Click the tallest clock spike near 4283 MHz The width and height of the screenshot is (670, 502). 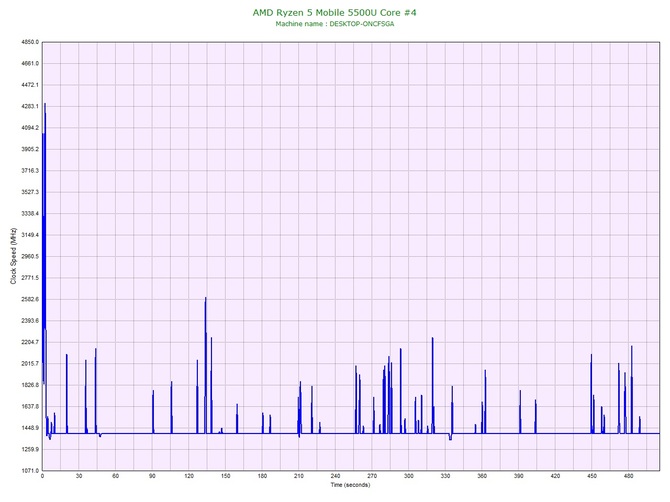tap(45, 105)
